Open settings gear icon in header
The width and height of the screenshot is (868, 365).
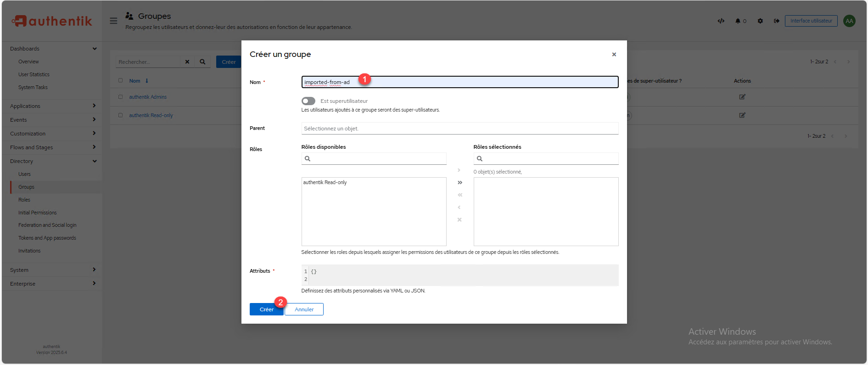tap(760, 21)
